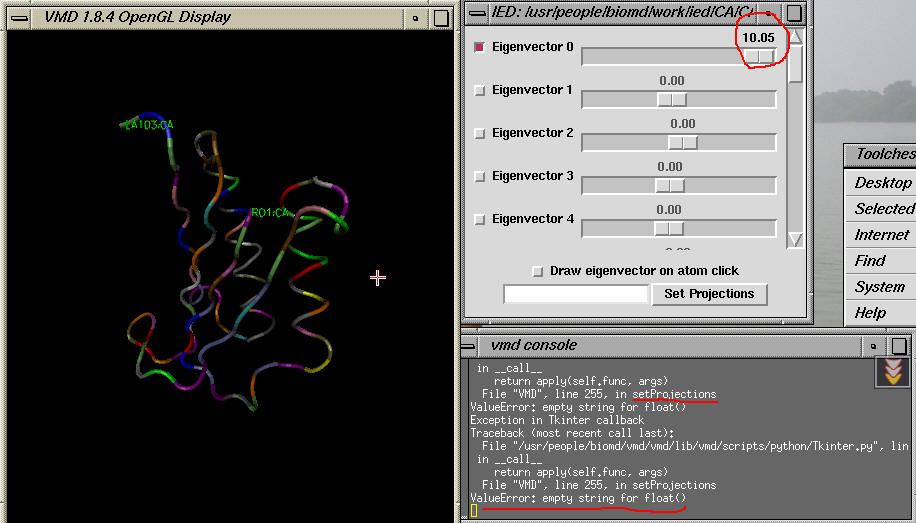Minimize the vmd console window
This screenshot has width=916, height=523.
pyautogui.click(x=873, y=346)
